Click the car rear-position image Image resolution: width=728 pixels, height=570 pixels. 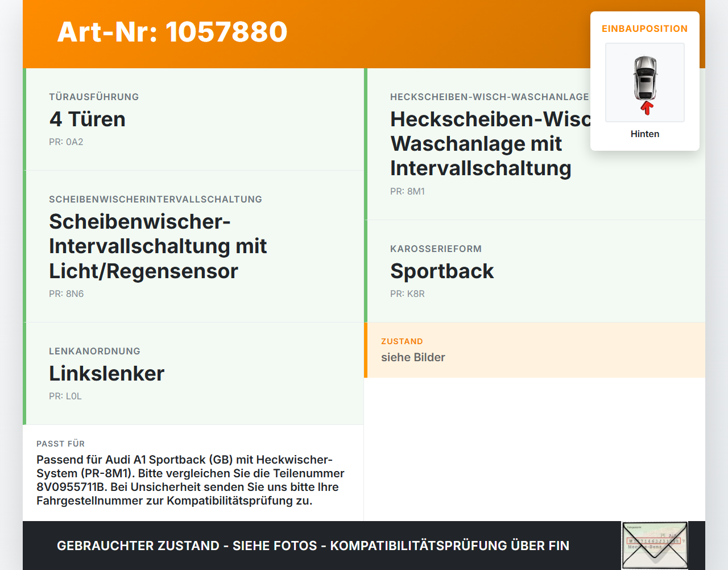(x=645, y=82)
